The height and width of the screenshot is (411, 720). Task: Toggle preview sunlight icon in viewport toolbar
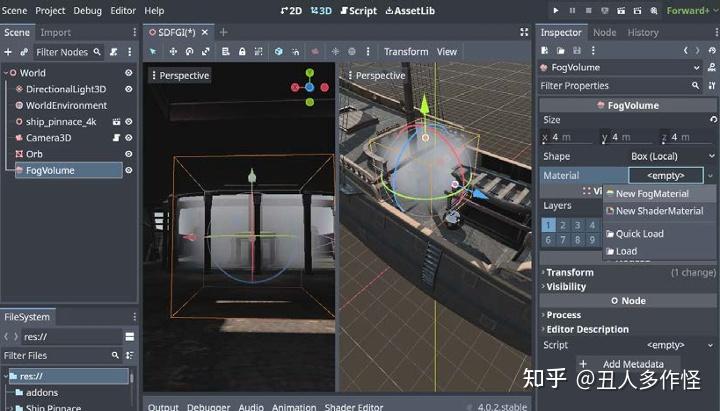click(x=335, y=52)
